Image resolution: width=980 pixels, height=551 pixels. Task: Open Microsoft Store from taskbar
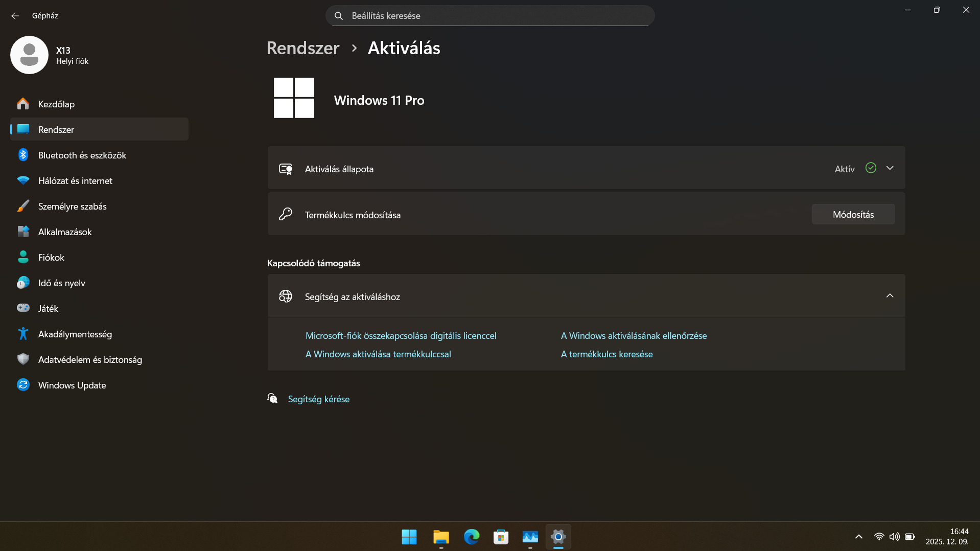point(501,537)
